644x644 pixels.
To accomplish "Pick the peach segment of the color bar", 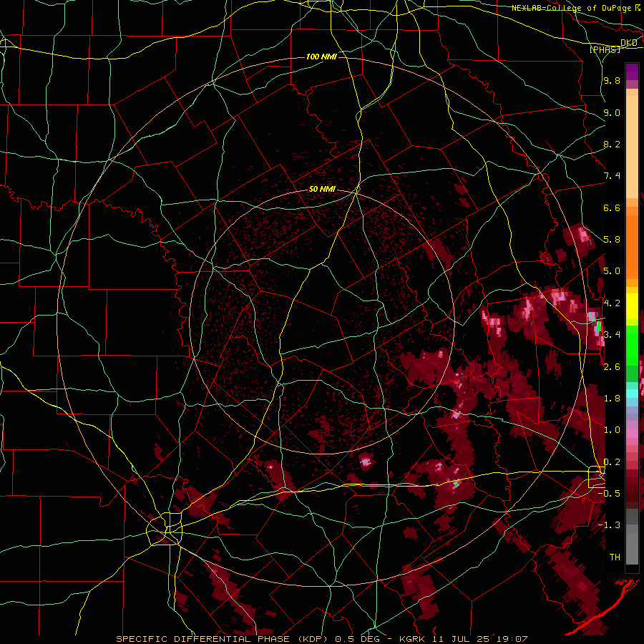I will coord(632,148).
